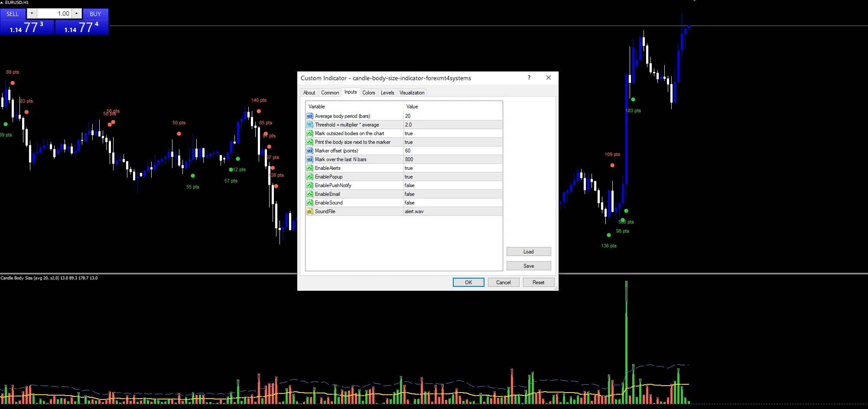The width and height of the screenshot is (868, 409).
Task: Click the 89 pts label on chart
Action: (x=13, y=72)
